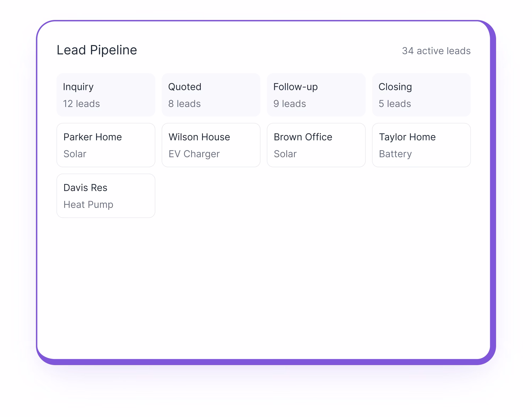Select the Inquiry pipeline stage
This screenshot has width=532, height=417.
coord(105,95)
